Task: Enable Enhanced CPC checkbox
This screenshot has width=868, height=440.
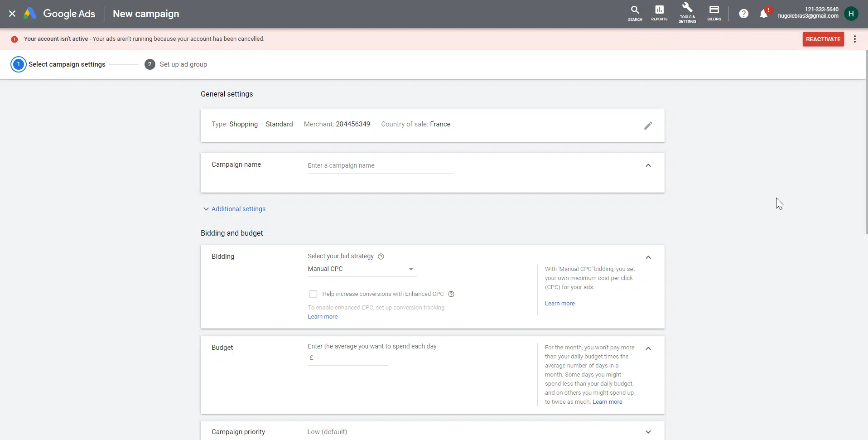Action: (x=313, y=294)
